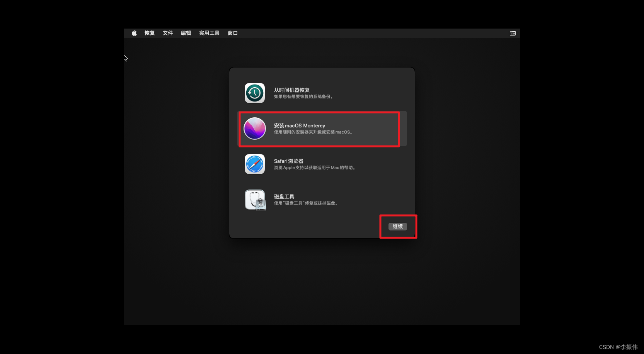Select the Disk Utility stethoscope icon
Screen dimensions: 644x354
255,200
